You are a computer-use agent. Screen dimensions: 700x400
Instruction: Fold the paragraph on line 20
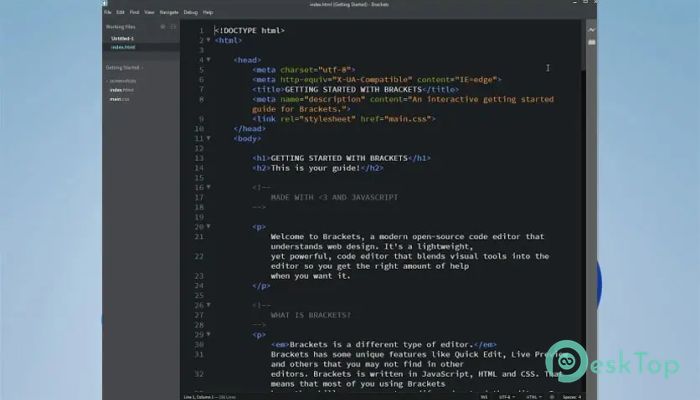click(x=208, y=227)
